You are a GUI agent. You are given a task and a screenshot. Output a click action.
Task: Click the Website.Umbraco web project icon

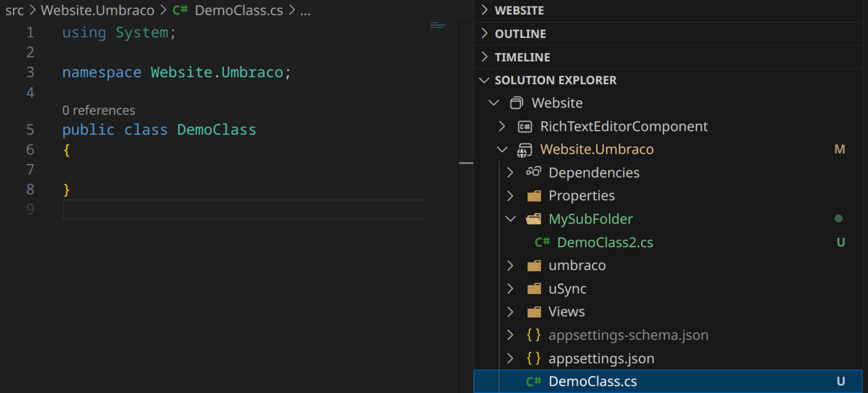point(524,150)
